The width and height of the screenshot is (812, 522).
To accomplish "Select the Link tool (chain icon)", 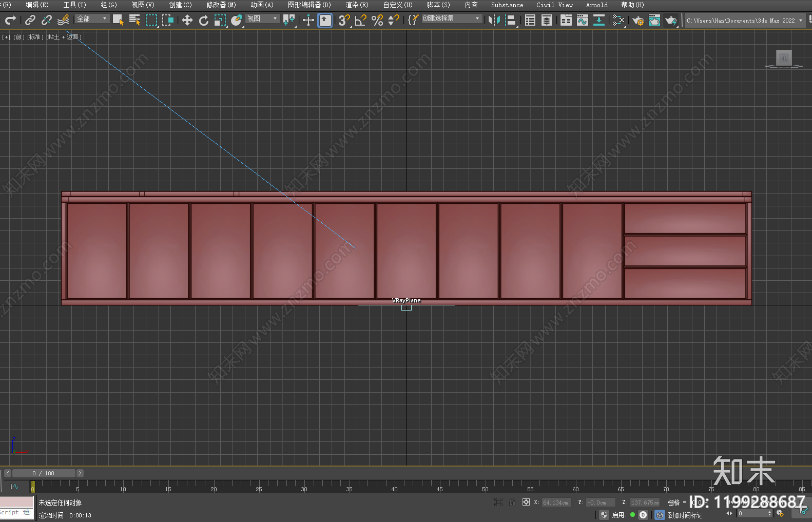I will click(30, 20).
